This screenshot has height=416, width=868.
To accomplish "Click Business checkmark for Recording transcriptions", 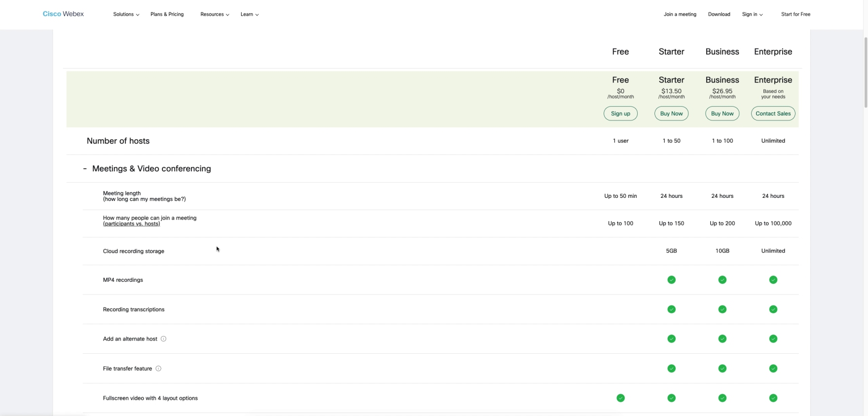I will coord(722,309).
